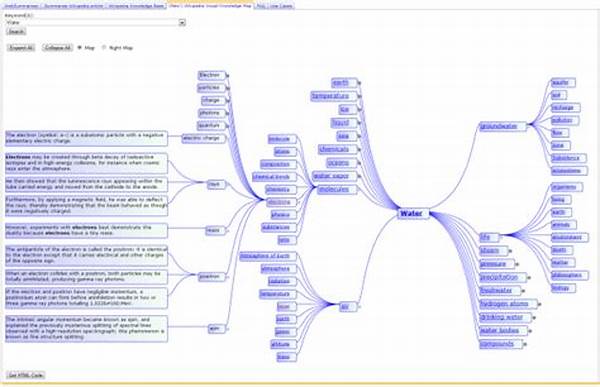
Task: Select the Map radio button
Action: point(80,48)
